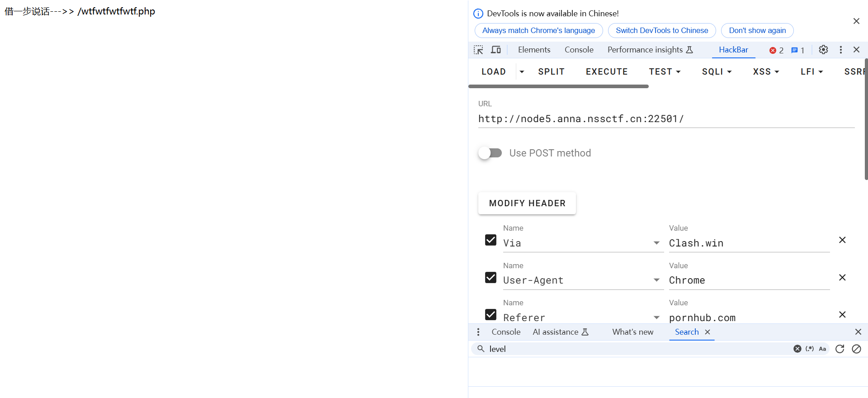
Task: Toggle the device toolbar icon
Action: tap(496, 50)
